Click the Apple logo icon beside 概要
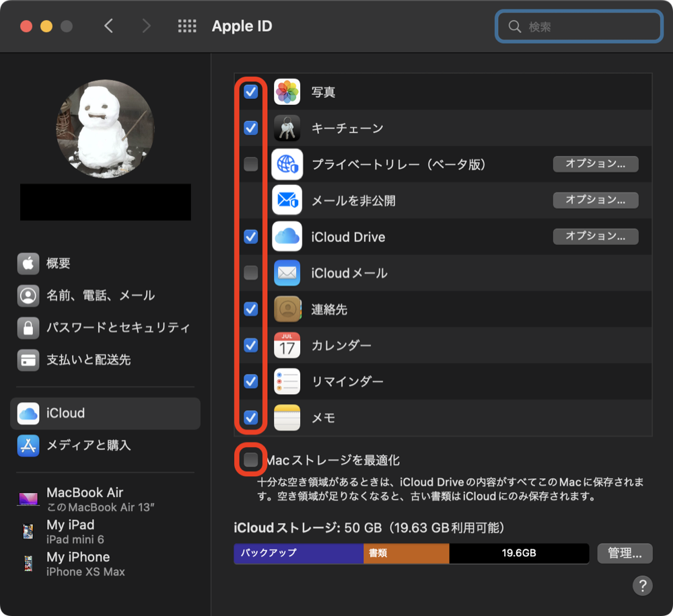This screenshot has height=616, width=673. pos(28,264)
